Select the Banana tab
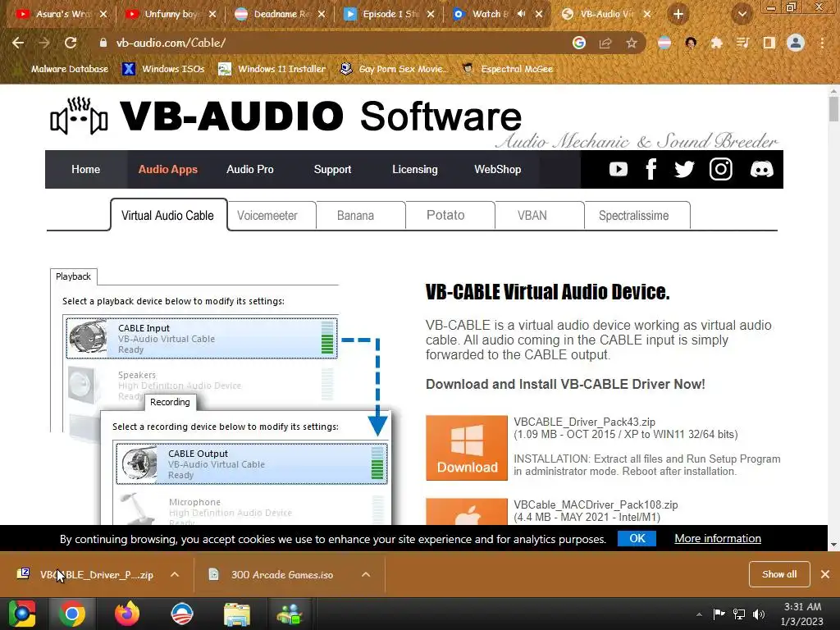Screen dimensions: 840x630 tap(355, 216)
